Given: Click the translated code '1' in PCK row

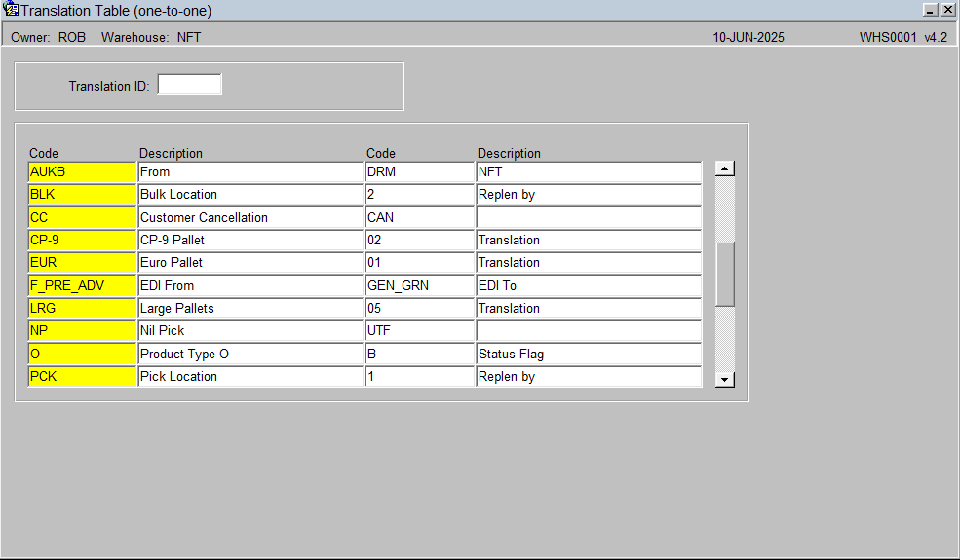Looking at the screenshot, I should pyautogui.click(x=420, y=376).
